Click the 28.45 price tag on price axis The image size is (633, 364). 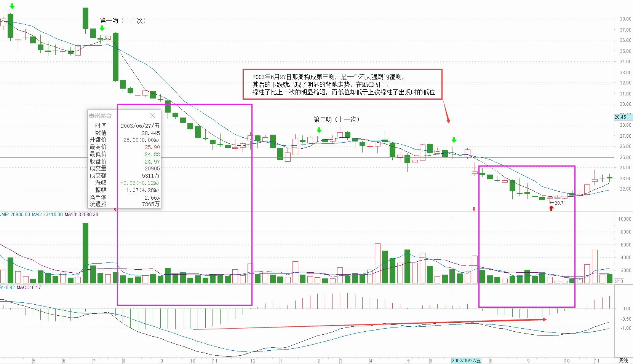[x=620, y=117]
